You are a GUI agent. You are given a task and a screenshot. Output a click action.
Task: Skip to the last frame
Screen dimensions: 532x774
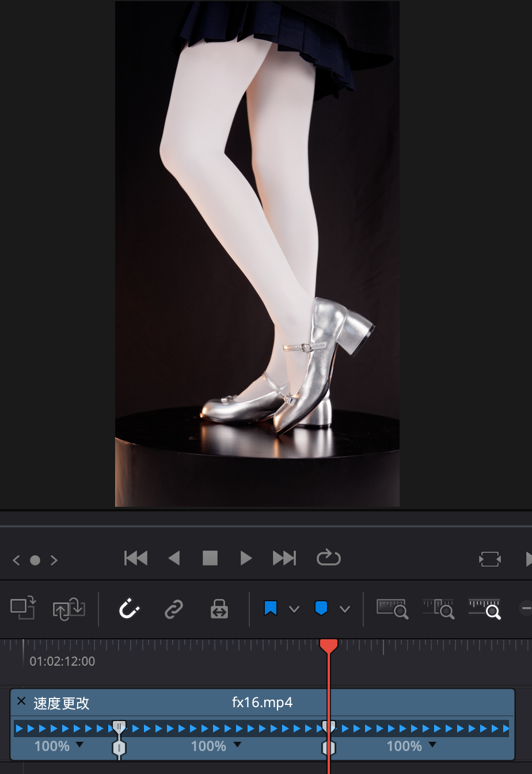click(x=284, y=558)
